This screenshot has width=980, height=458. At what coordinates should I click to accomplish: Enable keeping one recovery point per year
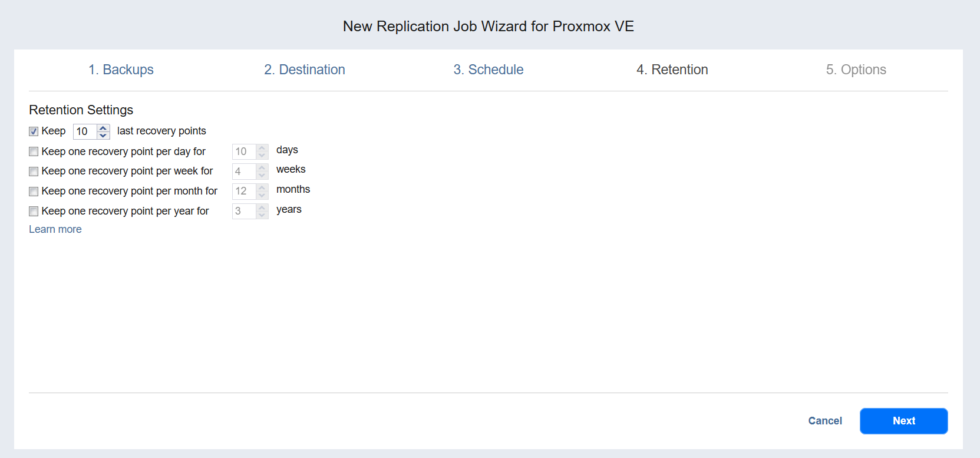pyautogui.click(x=34, y=212)
